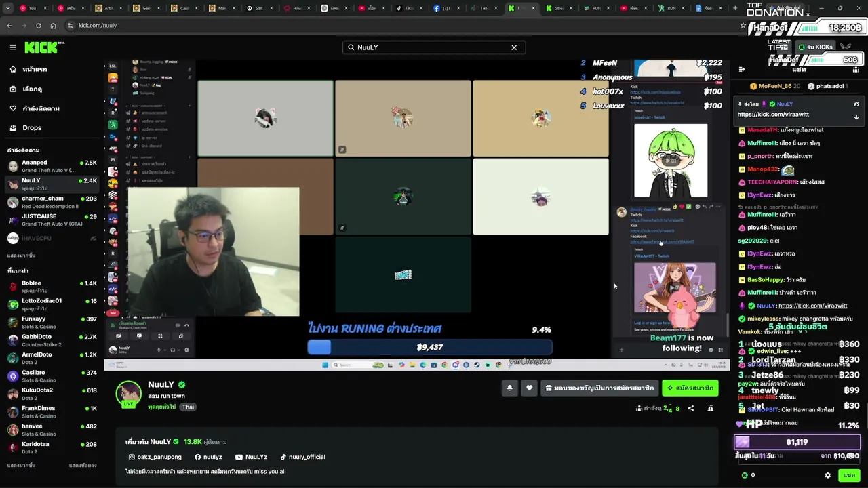Collapse recommended list with แสดงน้อยลง

[x=83, y=466]
